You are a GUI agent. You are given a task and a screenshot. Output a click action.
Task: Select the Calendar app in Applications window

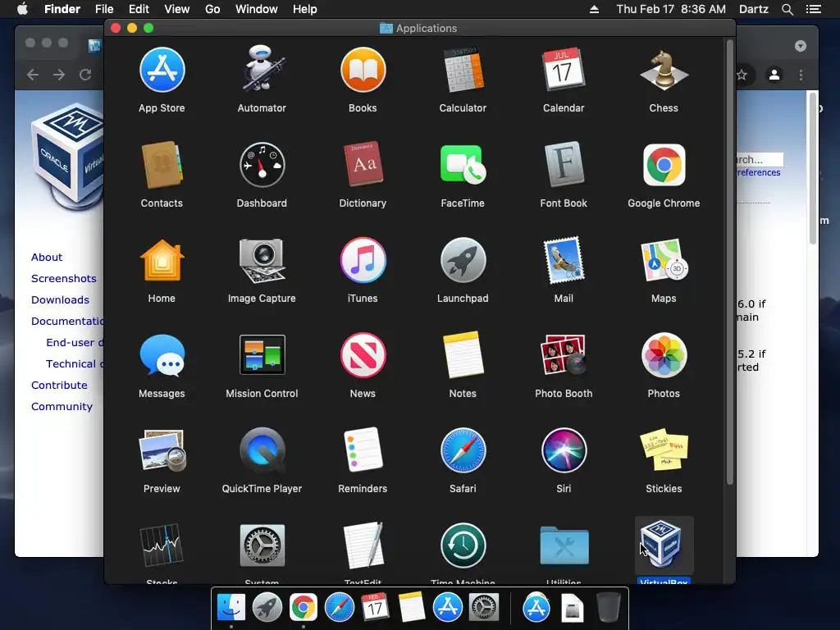point(564,71)
